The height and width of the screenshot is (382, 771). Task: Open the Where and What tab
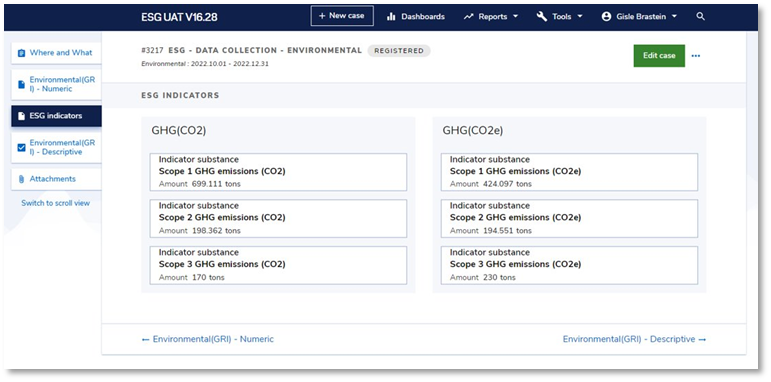[x=56, y=53]
